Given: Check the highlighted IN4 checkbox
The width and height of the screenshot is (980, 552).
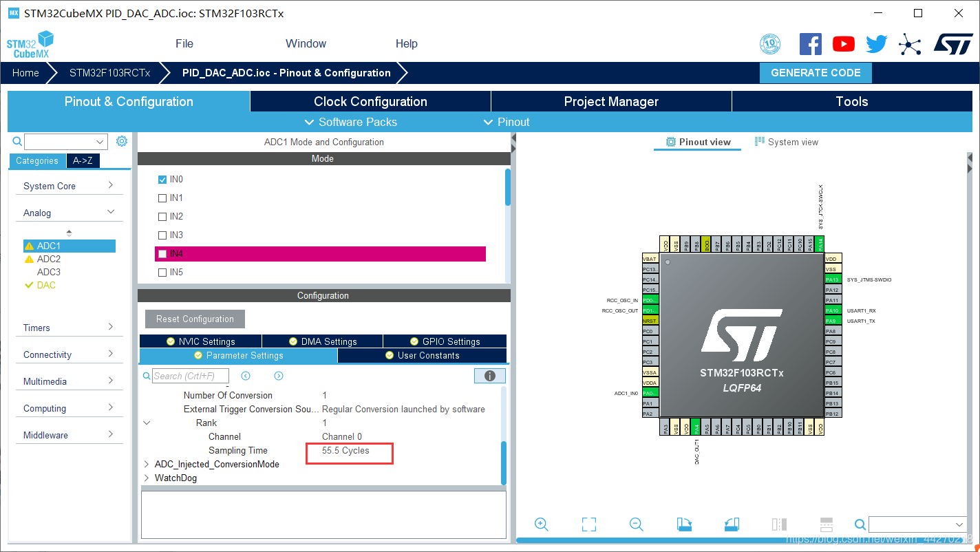Looking at the screenshot, I should tap(162, 254).
